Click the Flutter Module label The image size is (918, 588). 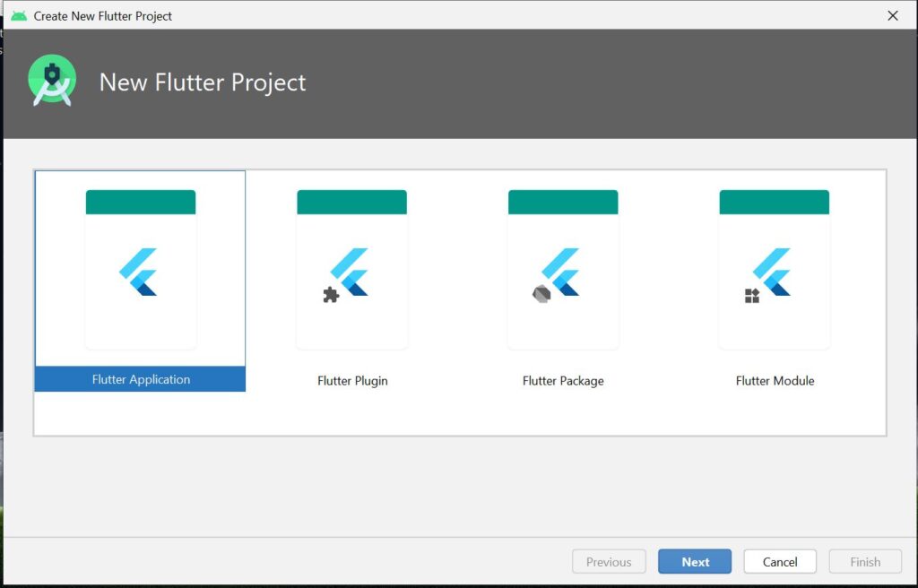pyautogui.click(x=775, y=381)
